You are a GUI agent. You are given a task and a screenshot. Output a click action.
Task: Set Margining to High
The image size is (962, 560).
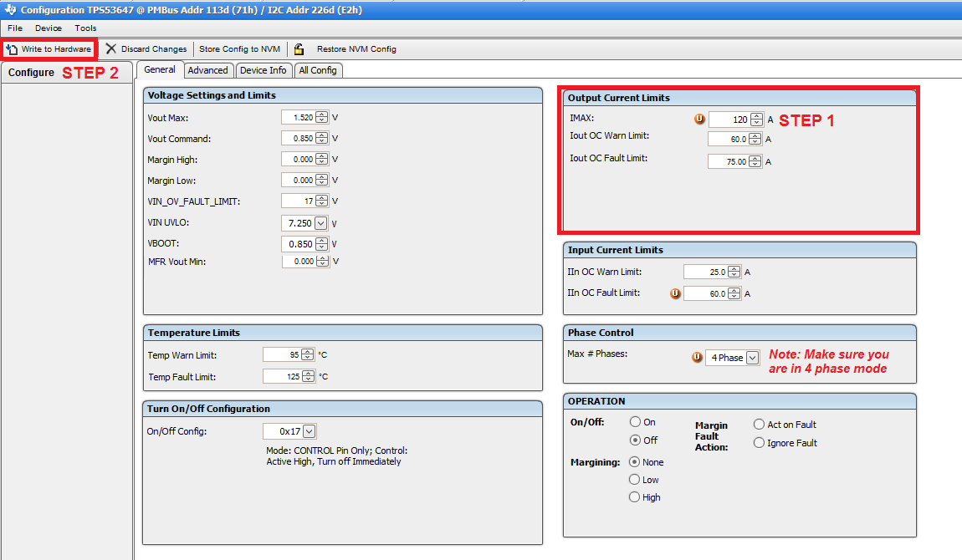[x=634, y=496]
